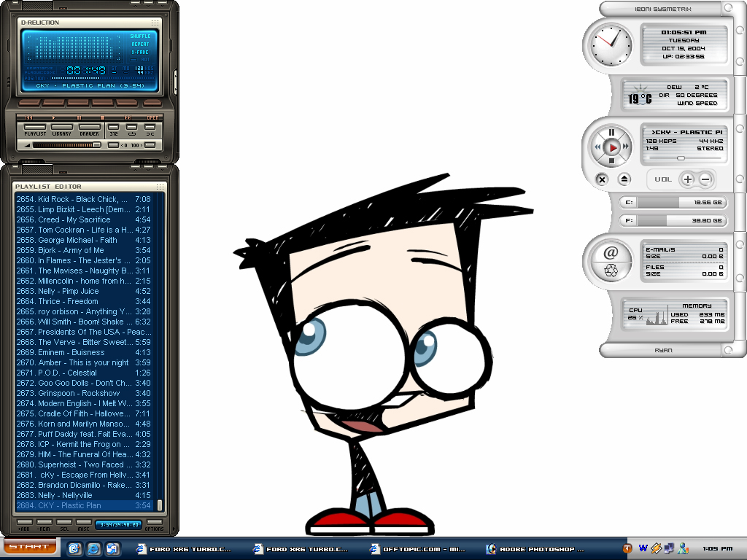The width and height of the screenshot is (747, 560).
Task: Select '2671. P.O.D. - Celestial' track
Action: (x=85, y=373)
